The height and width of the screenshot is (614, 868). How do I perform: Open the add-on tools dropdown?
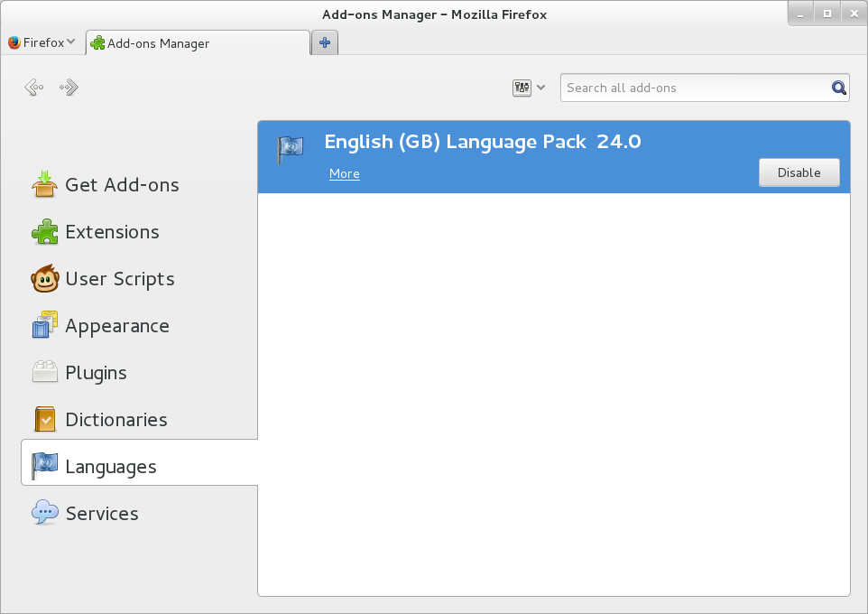click(529, 88)
